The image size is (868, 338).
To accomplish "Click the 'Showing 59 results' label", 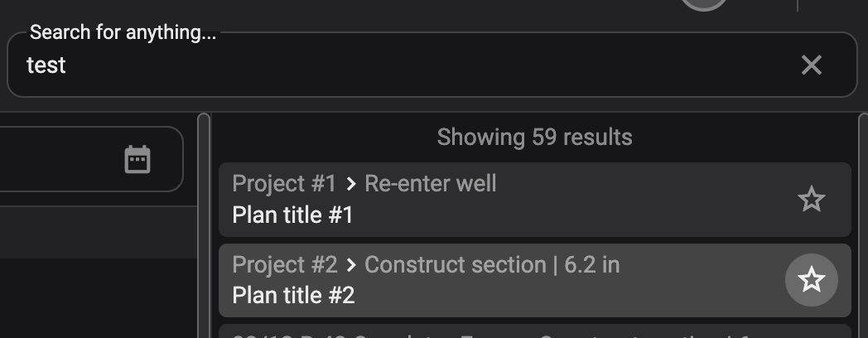I will click(x=534, y=137).
